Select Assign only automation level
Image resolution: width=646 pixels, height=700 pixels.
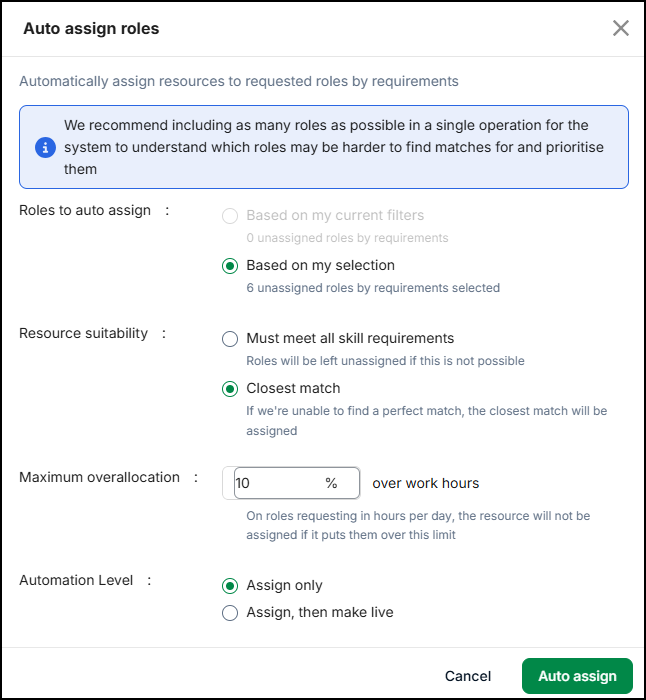pos(230,586)
